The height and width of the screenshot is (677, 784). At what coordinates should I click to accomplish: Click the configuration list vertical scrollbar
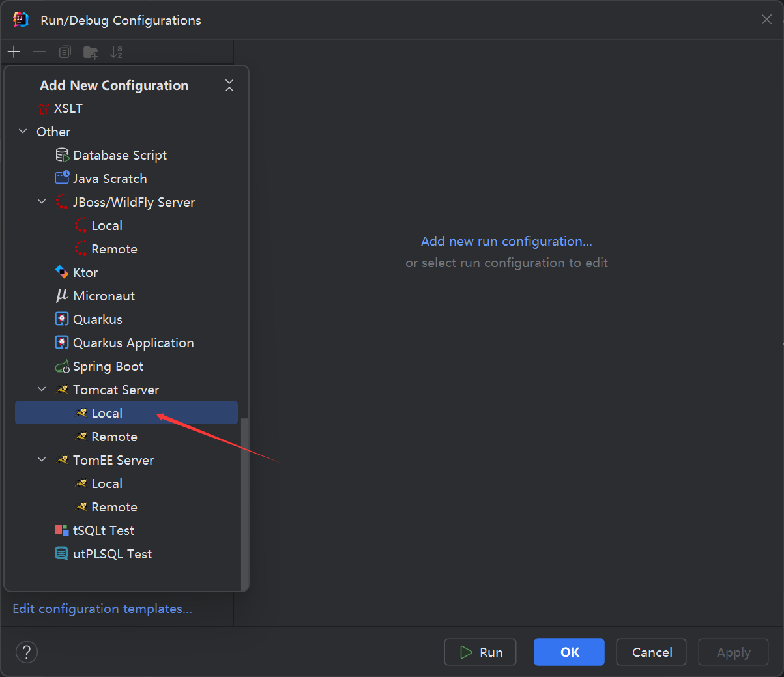tap(244, 503)
